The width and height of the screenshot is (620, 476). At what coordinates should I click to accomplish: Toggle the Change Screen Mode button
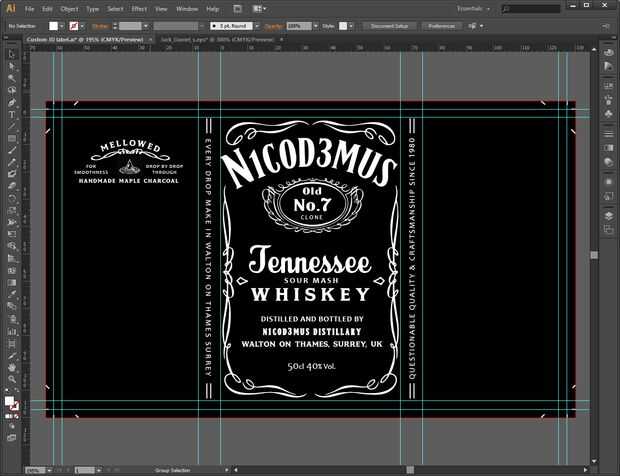12,438
